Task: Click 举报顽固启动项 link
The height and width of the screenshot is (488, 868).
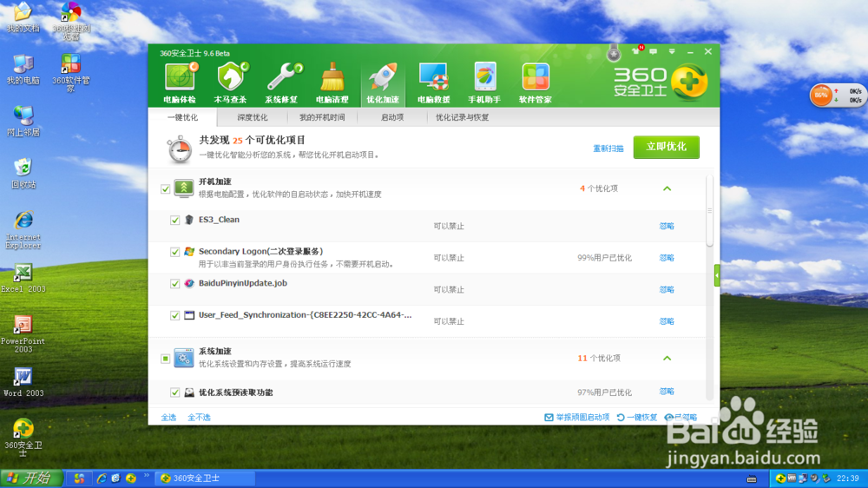Action: click(577, 417)
